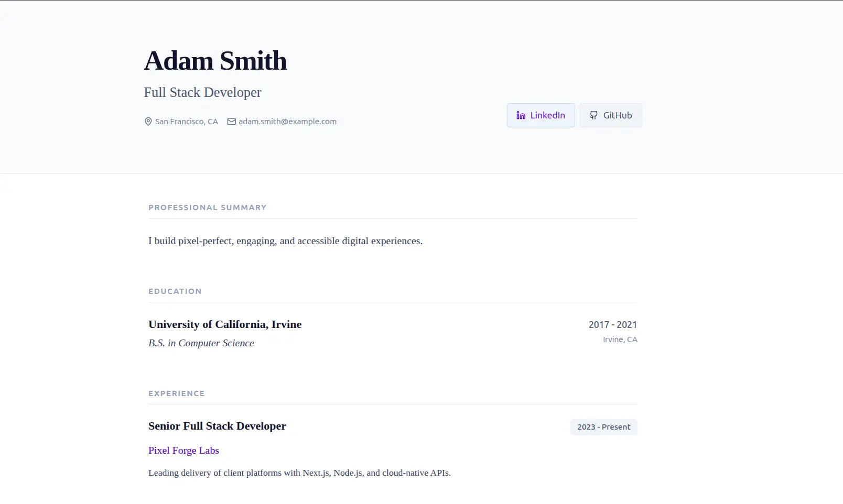
Task: Click the 2017 - 2021 date range
Action: [612, 325]
